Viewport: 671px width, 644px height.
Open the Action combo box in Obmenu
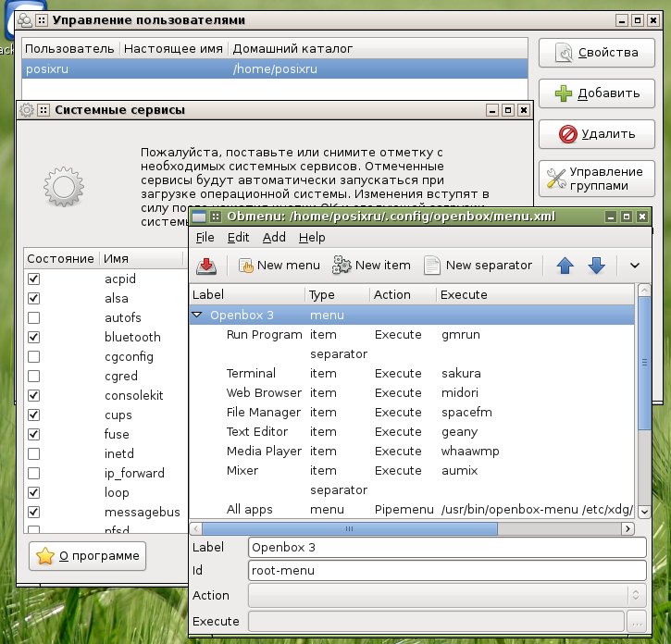tap(447, 595)
